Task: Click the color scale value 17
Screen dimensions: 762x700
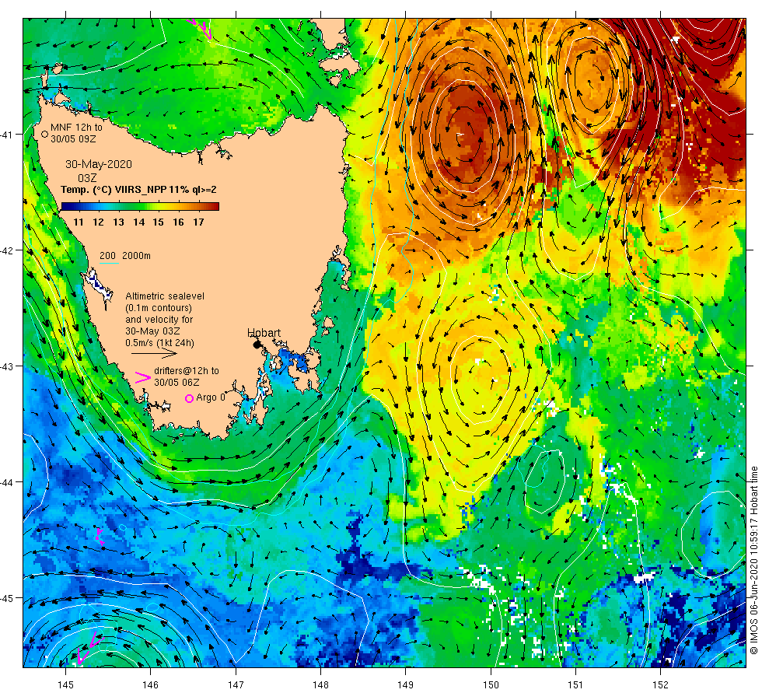Action: click(x=198, y=222)
